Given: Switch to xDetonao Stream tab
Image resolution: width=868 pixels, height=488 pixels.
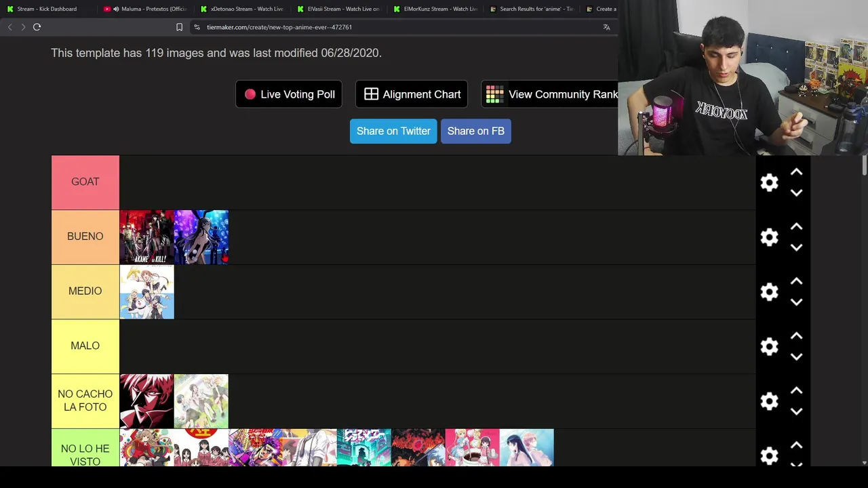Looking at the screenshot, I should pyautogui.click(x=242, y=9).
